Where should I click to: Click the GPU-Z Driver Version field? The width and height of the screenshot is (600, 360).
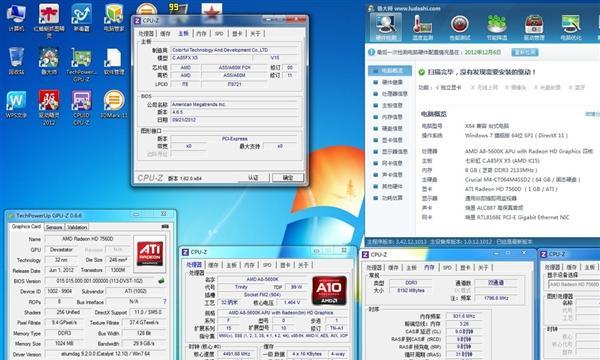click(x=106, y=354)
